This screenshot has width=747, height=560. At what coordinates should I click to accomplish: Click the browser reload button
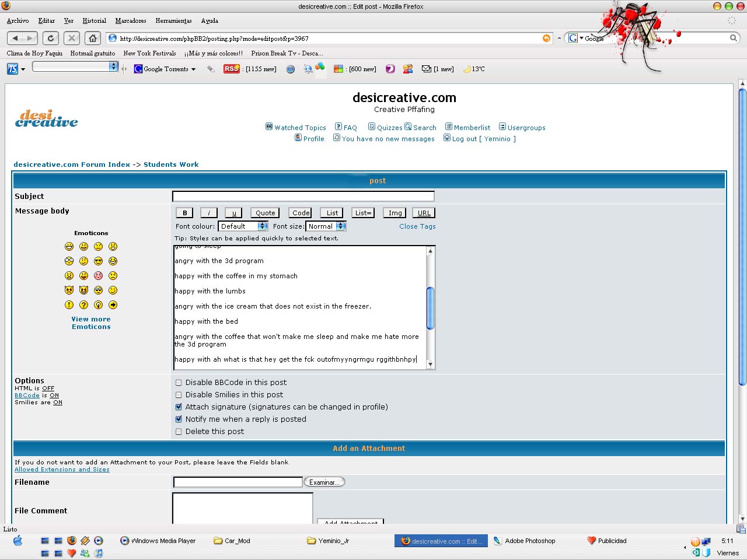coord(51,38)
